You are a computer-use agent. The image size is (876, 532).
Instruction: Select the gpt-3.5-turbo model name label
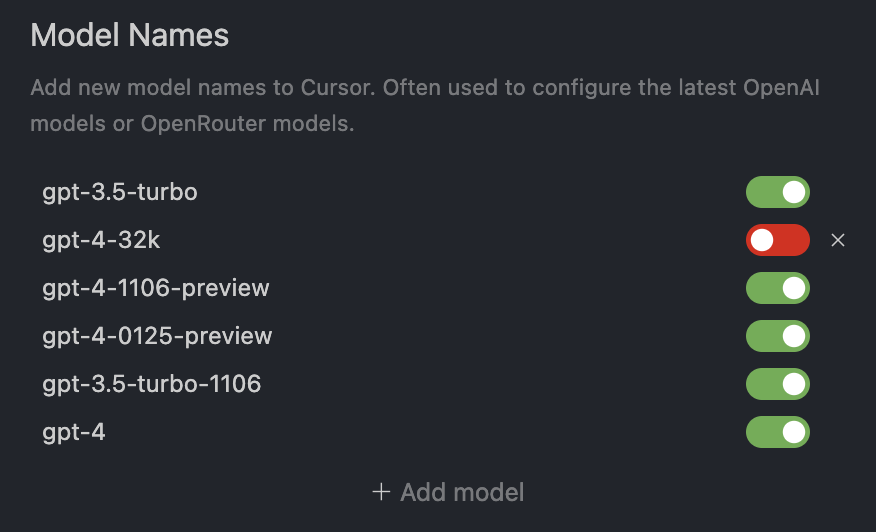pyautogui.click(x=120, y=192)
